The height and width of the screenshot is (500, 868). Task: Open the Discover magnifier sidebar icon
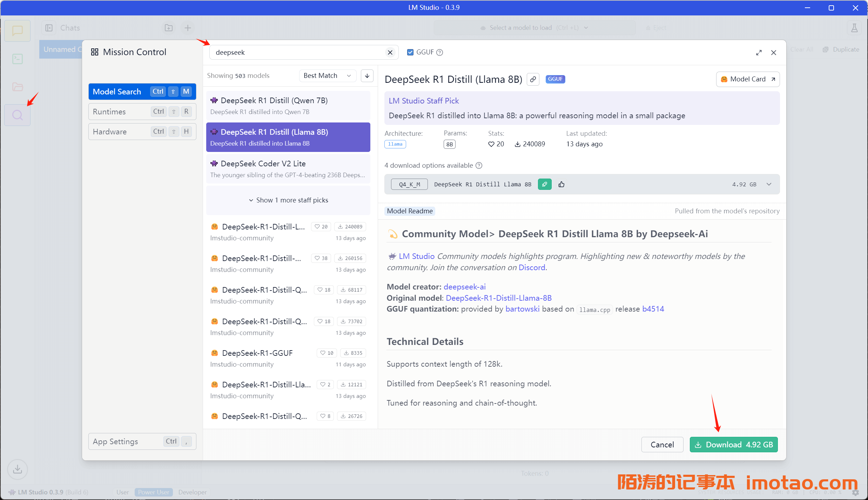(x=17, y=115)
